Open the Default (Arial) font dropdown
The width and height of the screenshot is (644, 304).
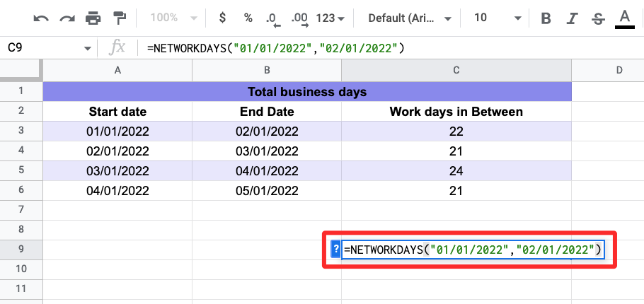coord(407,18)
